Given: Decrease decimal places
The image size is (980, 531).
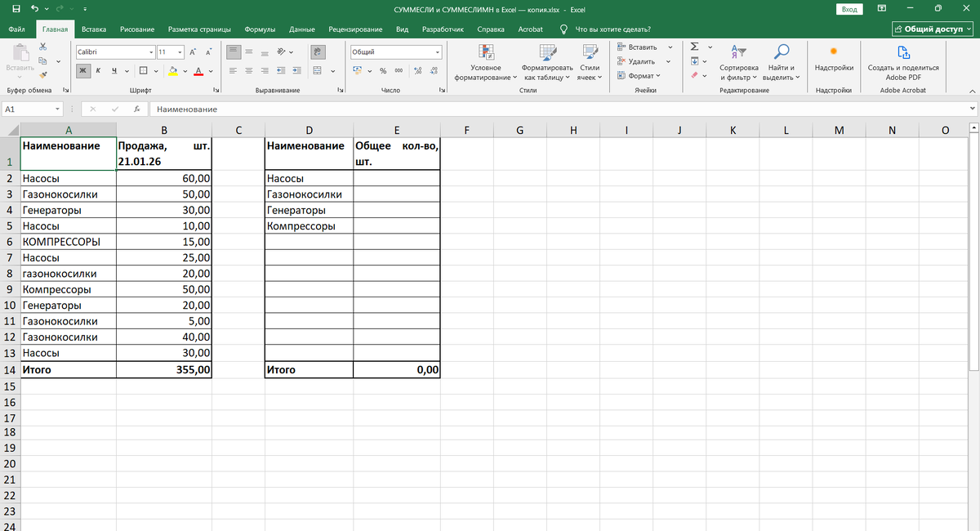Looking at the screenshot, I should tap(434, 70).
